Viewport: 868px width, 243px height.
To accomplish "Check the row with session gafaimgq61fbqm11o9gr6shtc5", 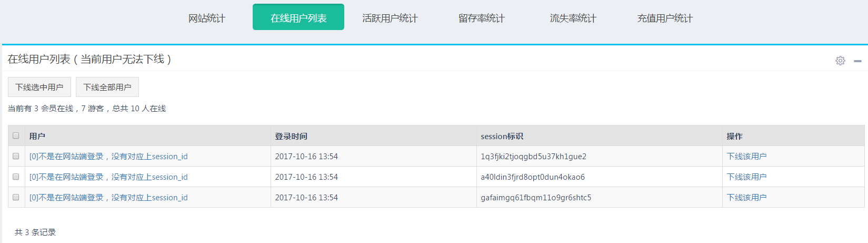I will [16, 197].
